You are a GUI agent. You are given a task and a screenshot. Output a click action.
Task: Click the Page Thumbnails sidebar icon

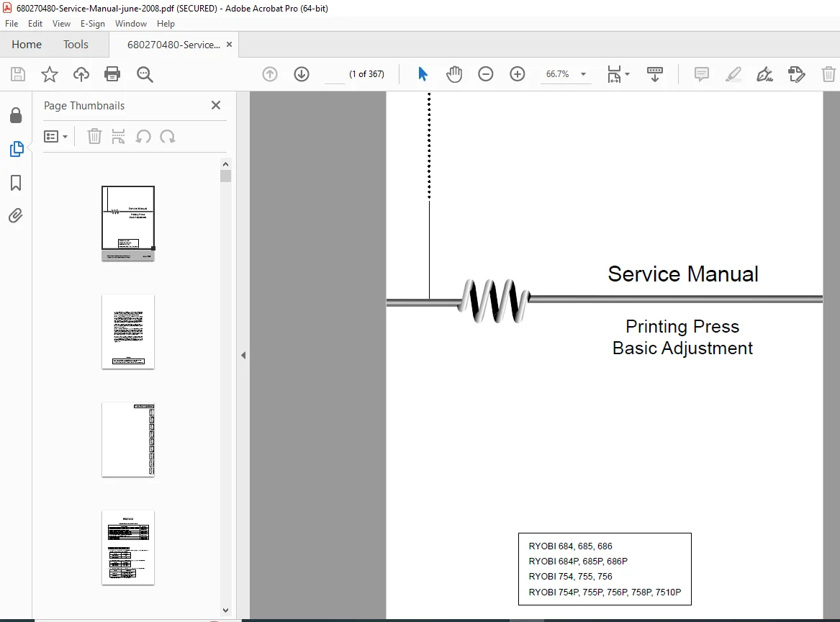(x=17, y=149)
